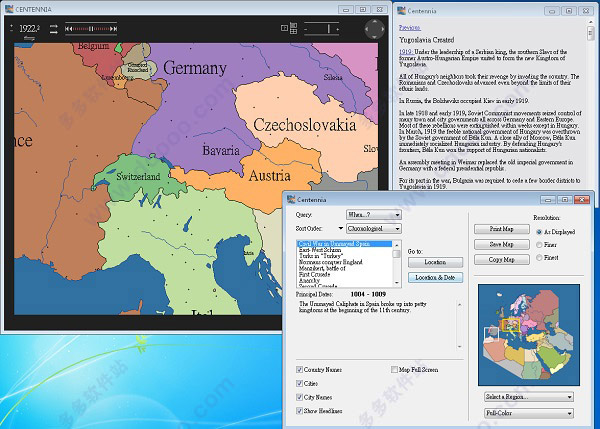
Task: Toggle the sort direction arrow beside Sort Order
Action: coord(340,228)
